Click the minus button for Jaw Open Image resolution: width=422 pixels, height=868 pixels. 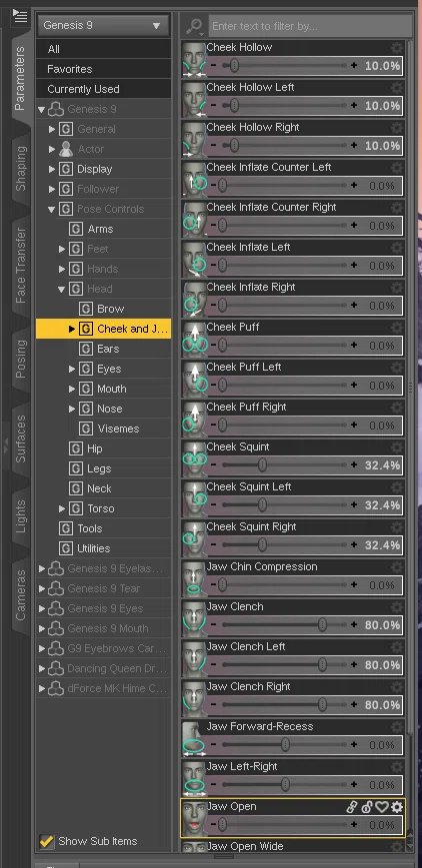213,825
